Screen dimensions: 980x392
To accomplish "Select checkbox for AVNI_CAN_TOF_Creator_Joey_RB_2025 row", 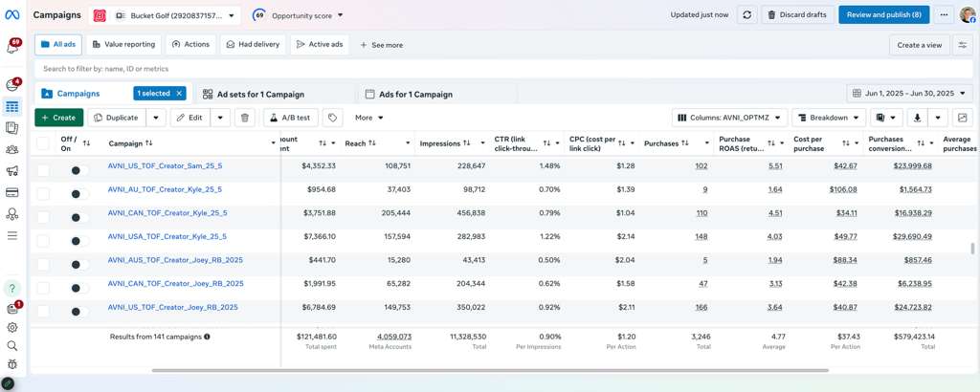I will coord(43,288).
